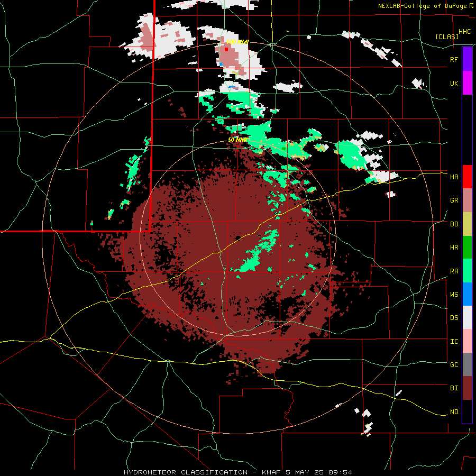Click the red hail pixel near 100 NMI
The image size is (476, 476).
click(226, 49)
